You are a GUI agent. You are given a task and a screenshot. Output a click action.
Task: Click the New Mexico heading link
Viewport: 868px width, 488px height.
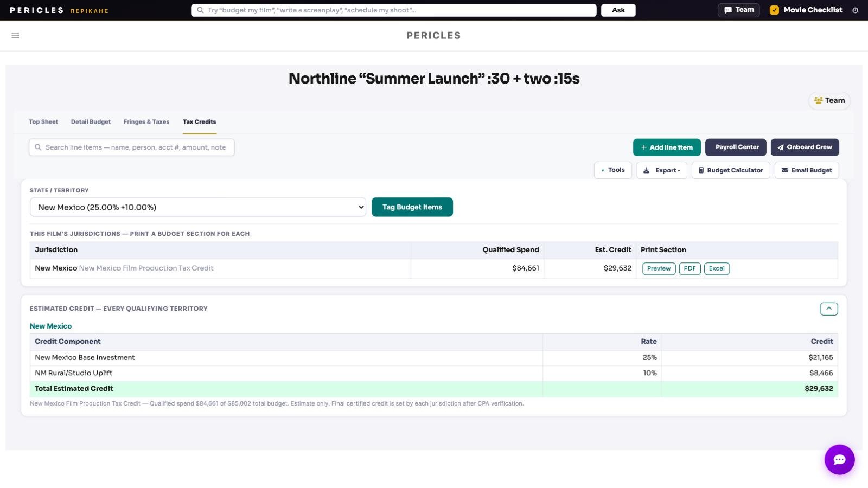click(x=50, y=326)
